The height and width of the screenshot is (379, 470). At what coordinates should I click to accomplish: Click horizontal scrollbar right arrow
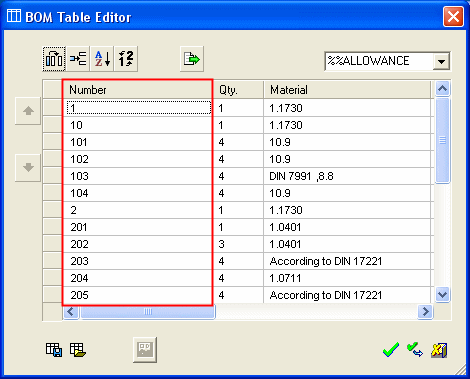(425, 312)
